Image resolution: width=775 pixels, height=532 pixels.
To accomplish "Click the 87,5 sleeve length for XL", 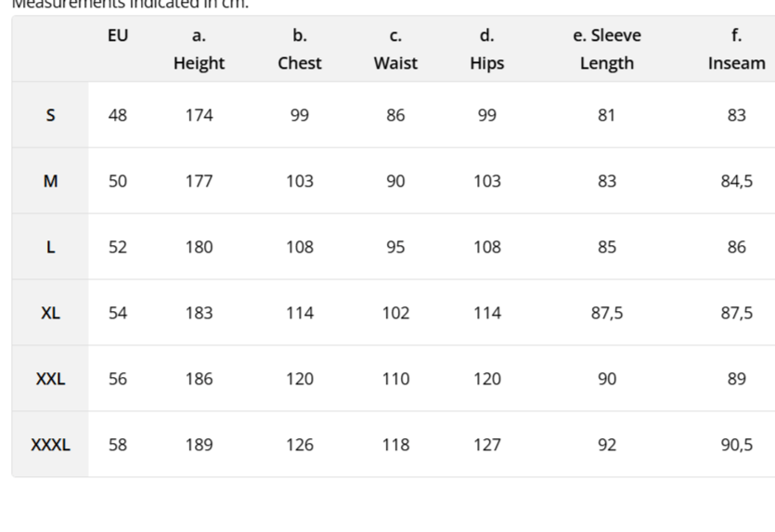I will 607,313.
